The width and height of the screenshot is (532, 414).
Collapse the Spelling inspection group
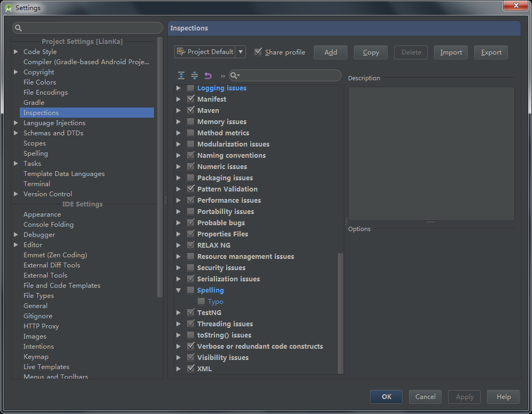click(179, 290)
